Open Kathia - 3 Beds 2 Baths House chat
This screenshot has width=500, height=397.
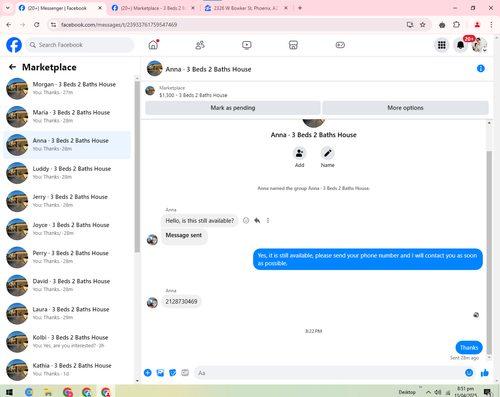click(x=67, y=369)
